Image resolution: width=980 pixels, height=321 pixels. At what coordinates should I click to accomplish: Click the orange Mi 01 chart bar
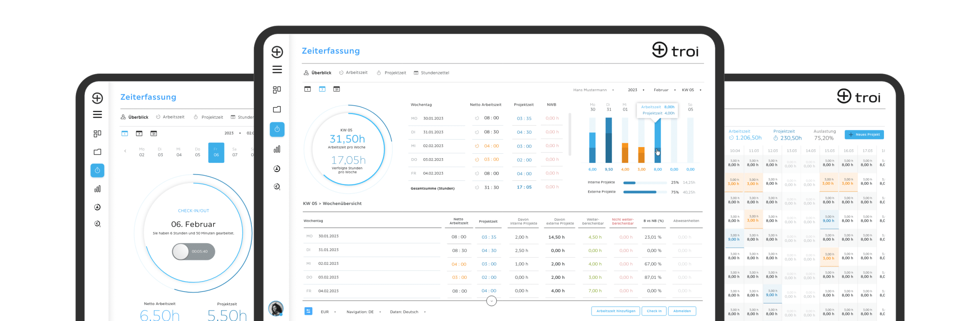click(x=625, y=153)
